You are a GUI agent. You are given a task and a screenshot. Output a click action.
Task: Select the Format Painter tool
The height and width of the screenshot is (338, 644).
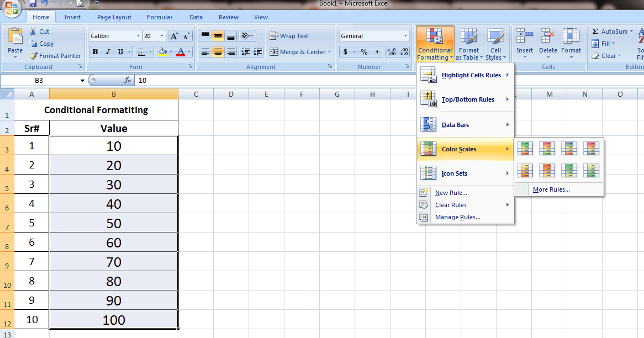(55, 56)
